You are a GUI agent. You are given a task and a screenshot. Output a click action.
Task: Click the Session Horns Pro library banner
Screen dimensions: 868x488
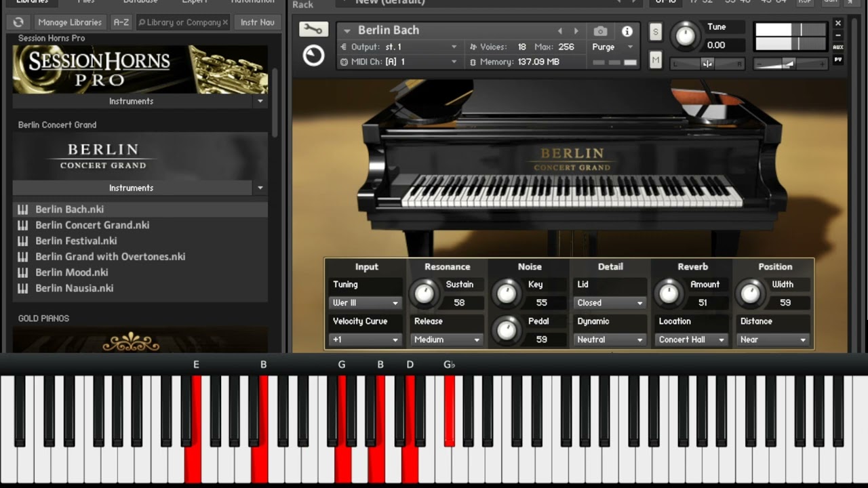click(140, 70)
